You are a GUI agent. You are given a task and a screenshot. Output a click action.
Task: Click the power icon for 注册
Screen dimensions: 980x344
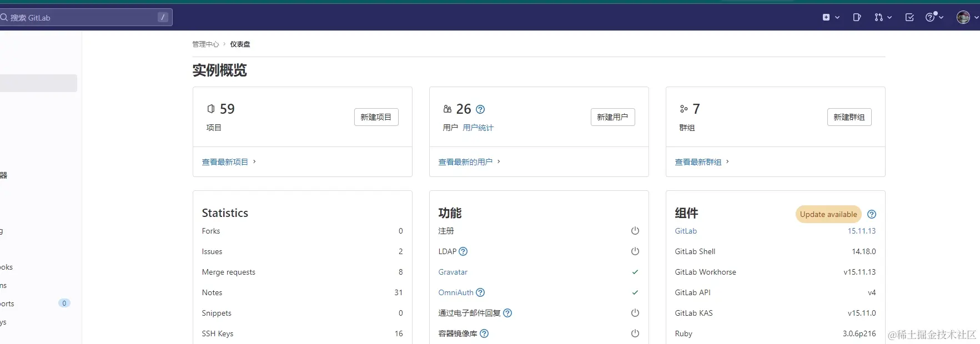[635, 231]
